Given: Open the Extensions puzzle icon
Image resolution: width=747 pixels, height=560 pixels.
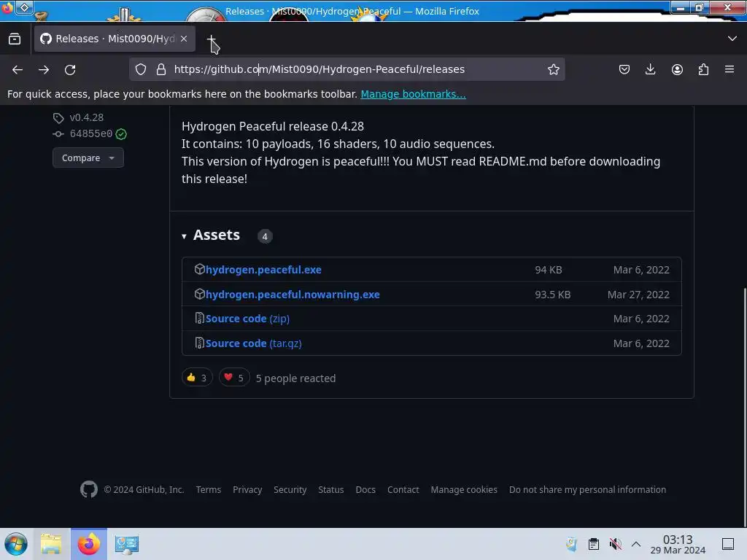Looking at the screenshot, I should coord(703,69).
